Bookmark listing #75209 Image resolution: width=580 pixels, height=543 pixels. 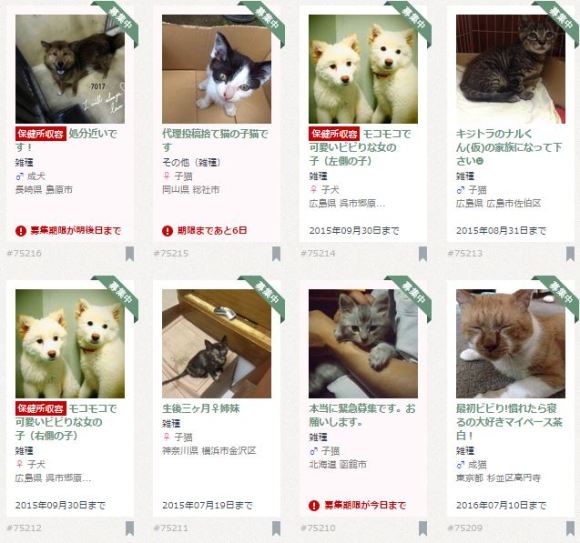point(570,528)
